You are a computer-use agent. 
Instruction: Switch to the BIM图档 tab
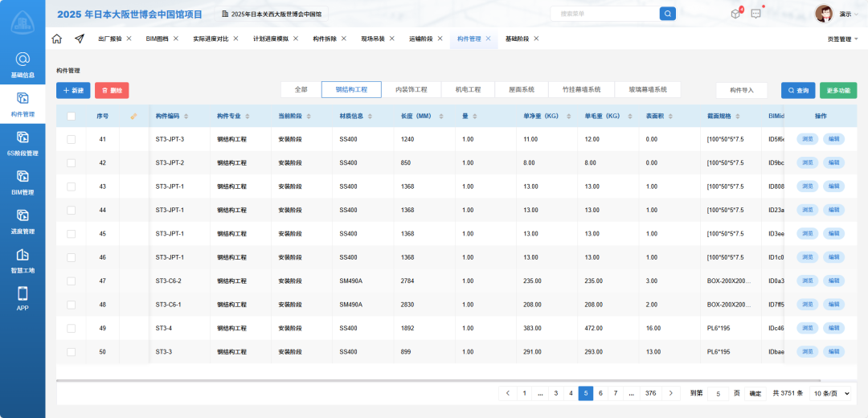point(158,39)
